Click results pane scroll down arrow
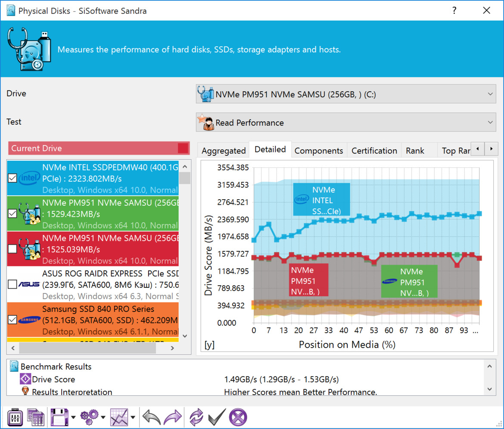The height and width of the screenshot is (429, 504). [489, 389]
